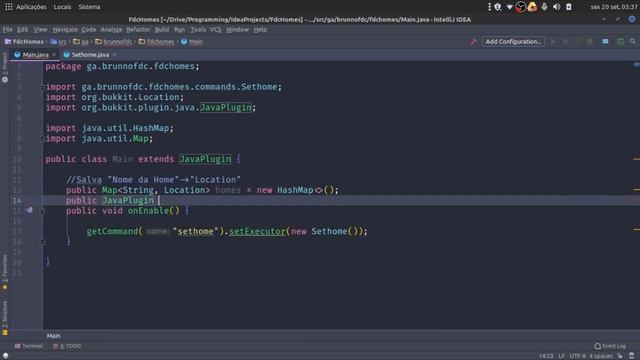The height and width of the screenshot is (360, 640).
Task: Click the Build Project hammer icon
Action: click(473, 42)
